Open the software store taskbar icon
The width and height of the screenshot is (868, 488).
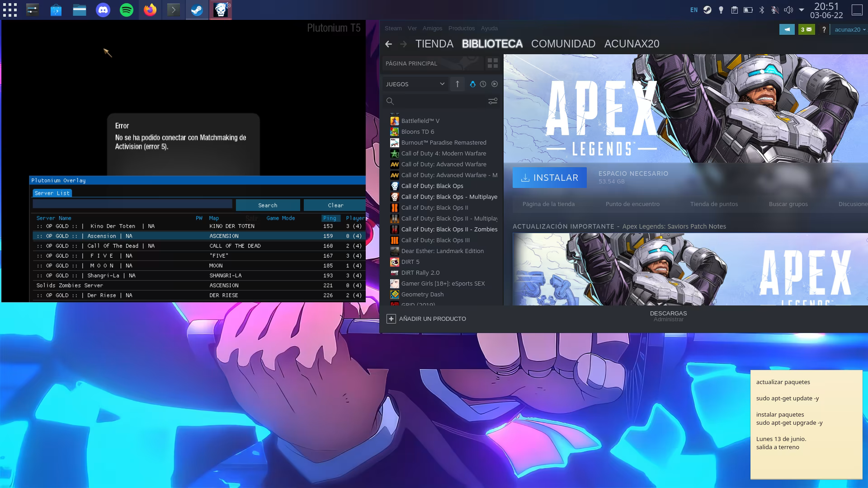(x=56, y=10)
